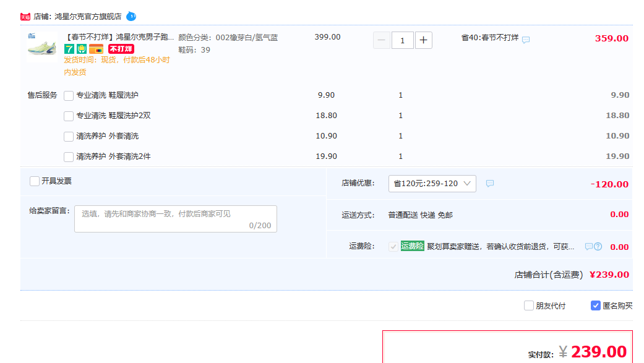Click the green 7-day return badge

click(x=69, y=49)
